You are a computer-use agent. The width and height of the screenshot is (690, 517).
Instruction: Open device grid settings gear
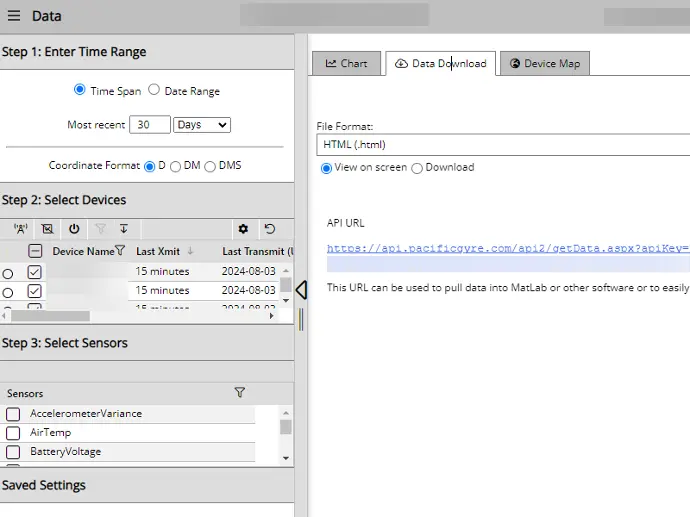[x=242, y=229]
